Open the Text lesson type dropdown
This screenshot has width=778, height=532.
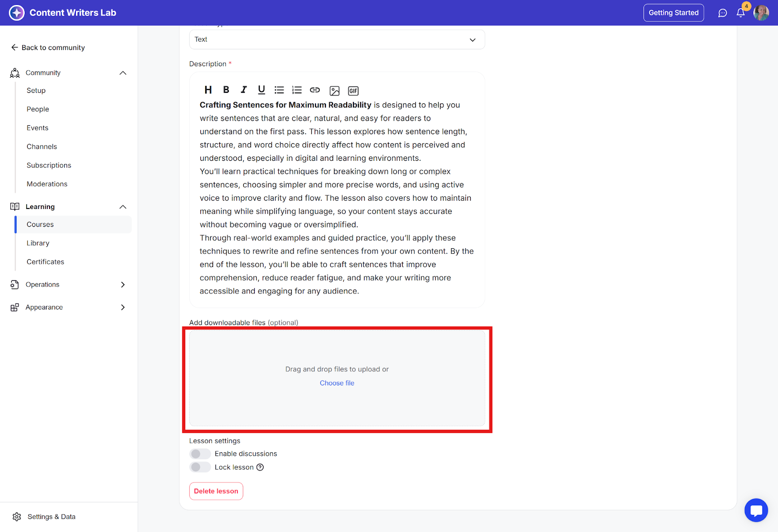(x=337, y=39)
